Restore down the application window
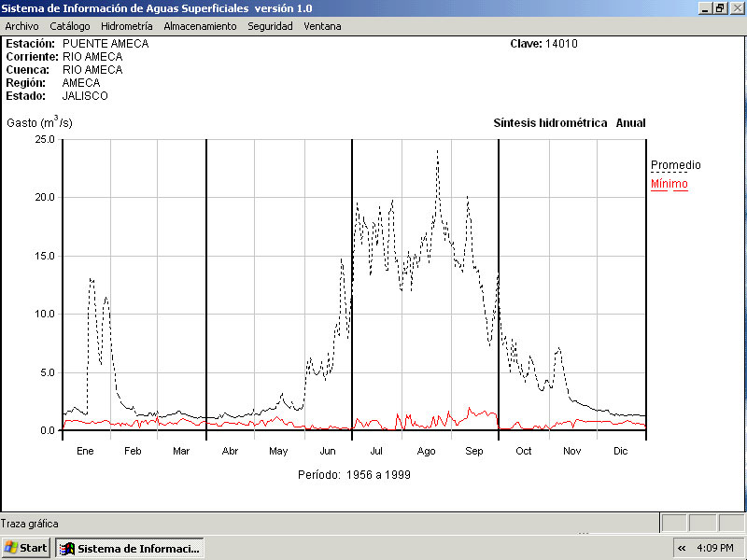 [720, 7]
